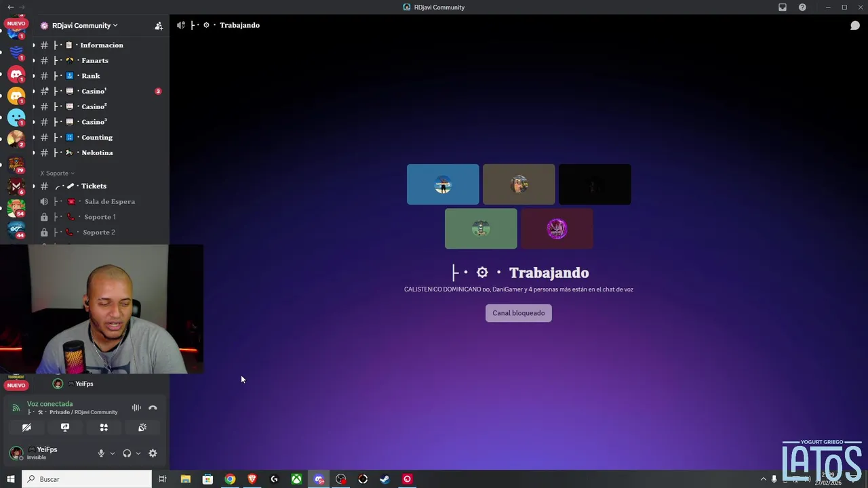Open the anime avatar server with badge 2

click(x=16, y=139)
